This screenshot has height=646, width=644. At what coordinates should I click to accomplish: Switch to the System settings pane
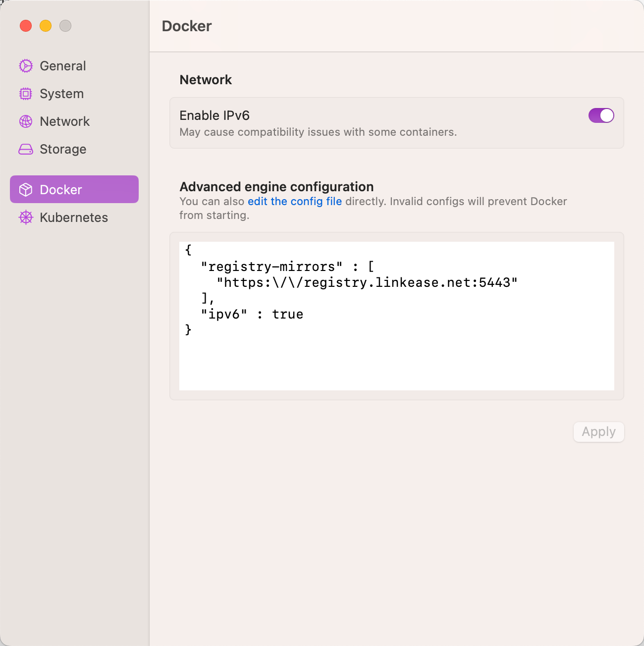61,94
